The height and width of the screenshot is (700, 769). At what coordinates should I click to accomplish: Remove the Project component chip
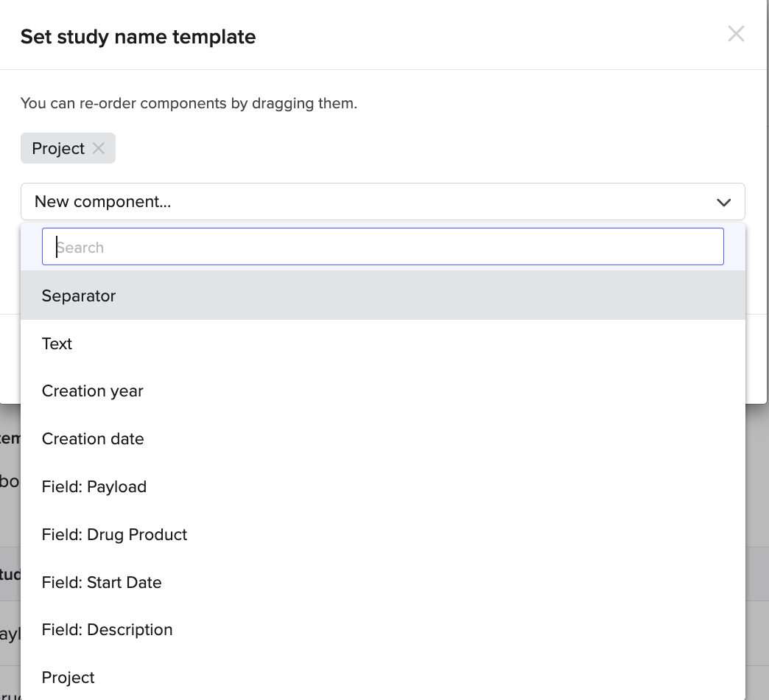tap(99, 148)
